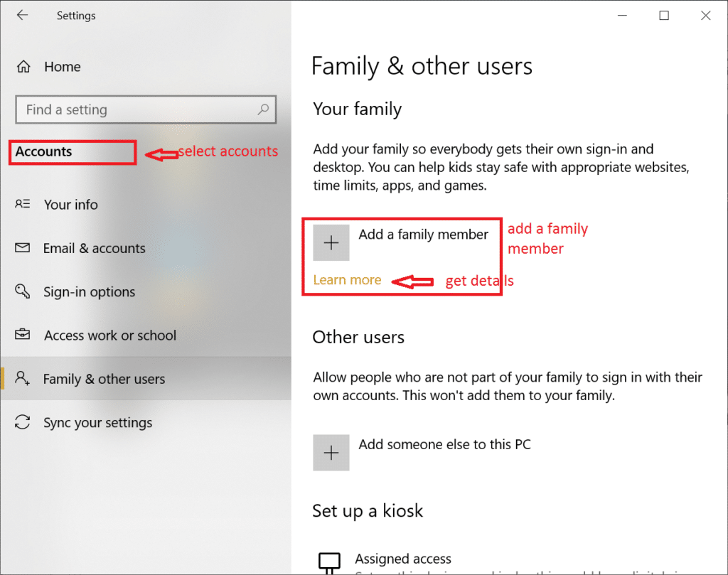This screenshot has width=728, height=575.
Task: Minimize the Settings window
Action: (x=622, y=16)
